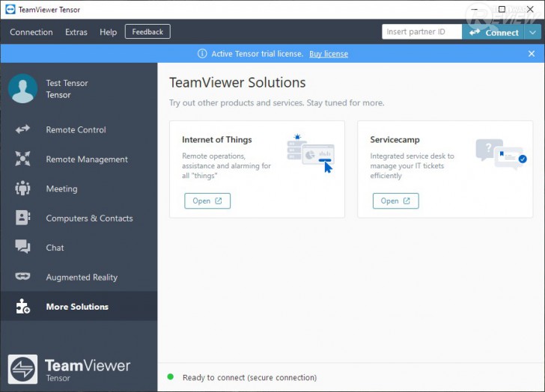Click the Internet of Things illustration
This screenshot has width=545, height=392.
coord(310,153)
